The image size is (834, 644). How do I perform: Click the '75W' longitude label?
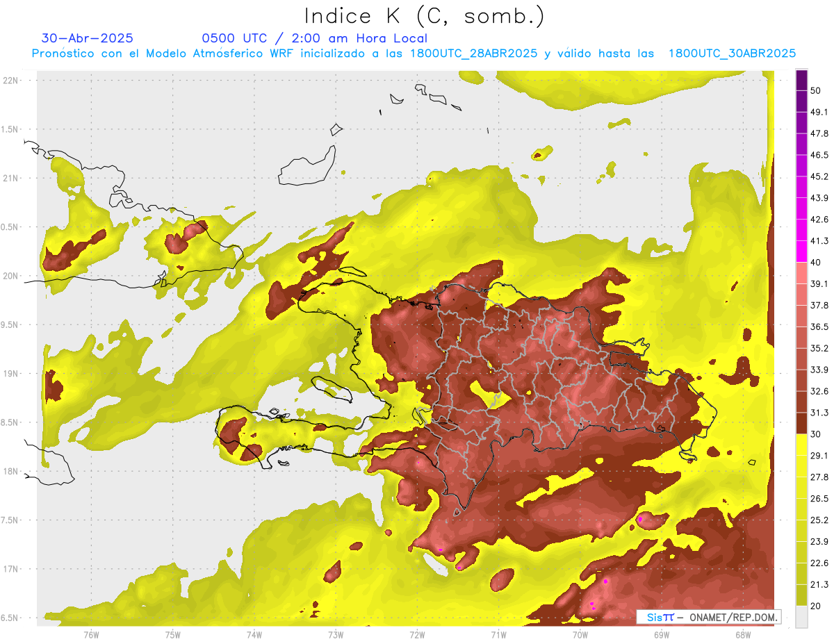click(x=172, y=635)
